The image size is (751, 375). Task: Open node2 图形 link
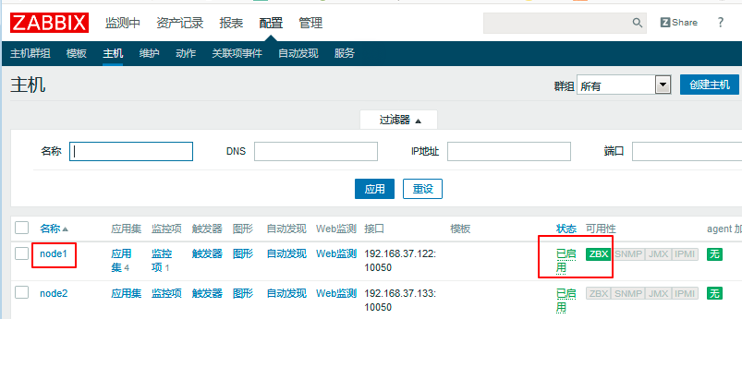pos(243,293)
